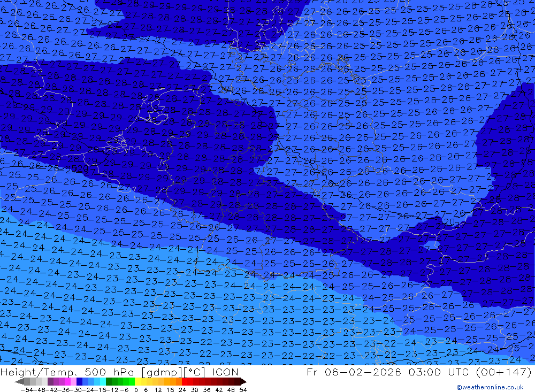Click the navy blue legend swatch near -30
535x392 pixels.
[x=79, y=382]
